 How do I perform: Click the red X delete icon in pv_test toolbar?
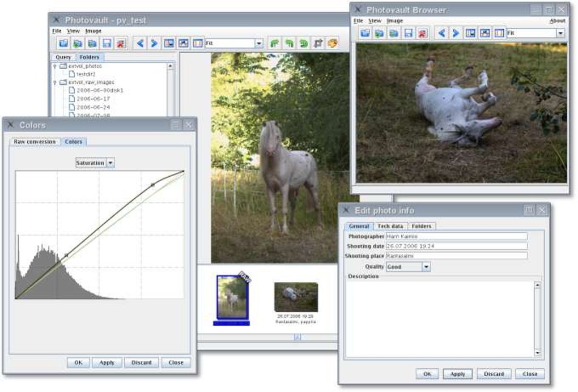(x=121, y=44)
